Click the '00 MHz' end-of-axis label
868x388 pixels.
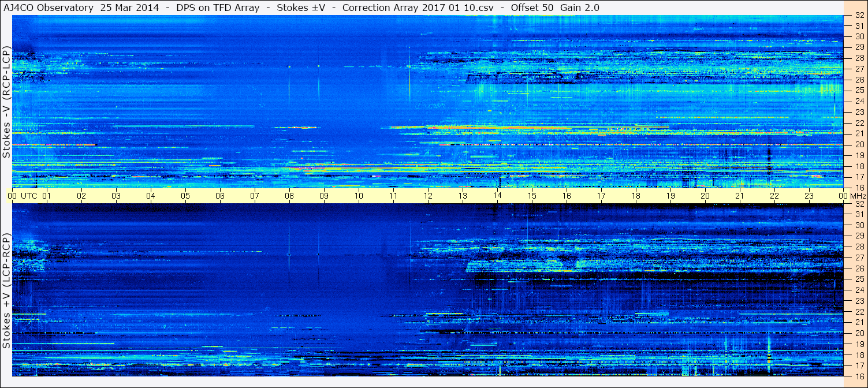[852, 196]
